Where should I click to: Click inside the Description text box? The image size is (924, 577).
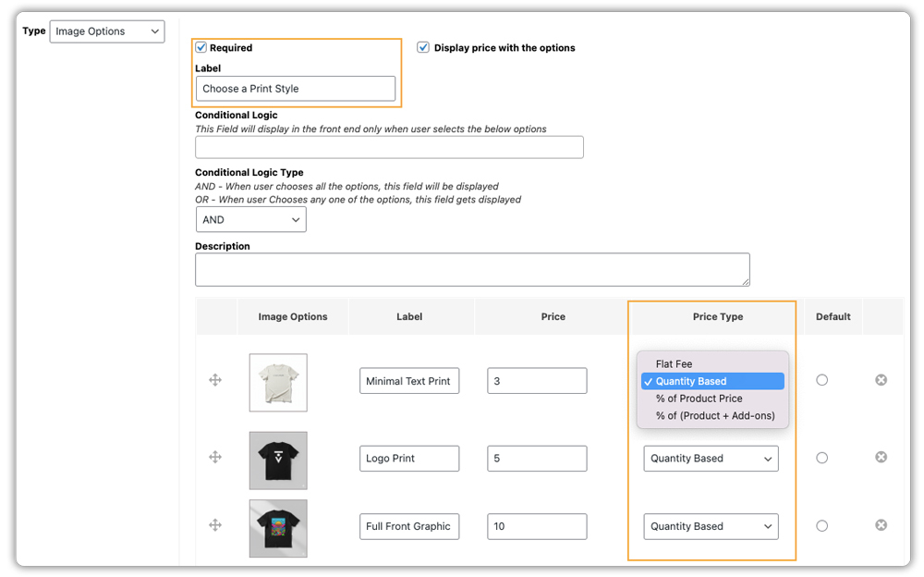coord(471,269)
